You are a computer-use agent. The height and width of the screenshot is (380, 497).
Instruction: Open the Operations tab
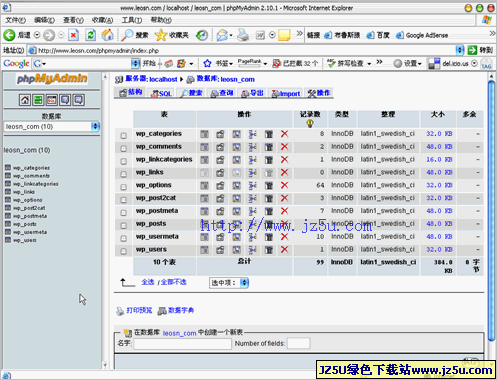(319, 93)
